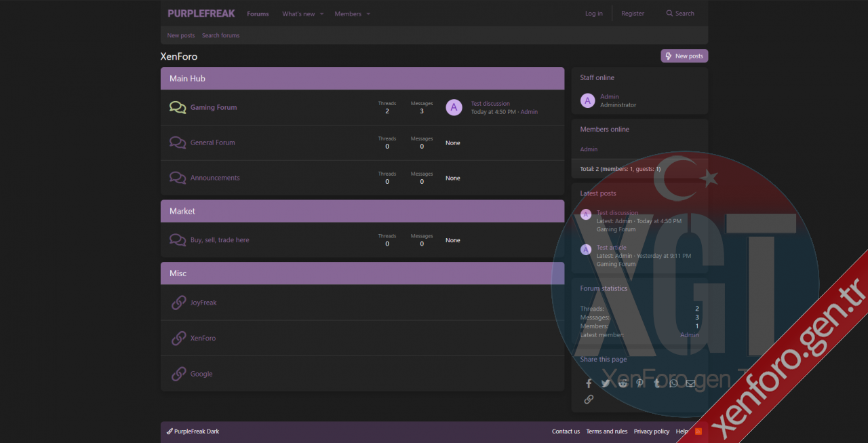The height and width of the screenshot is (443, 868).
Task: Click the Forum statistics block heading
Action: 604,288
